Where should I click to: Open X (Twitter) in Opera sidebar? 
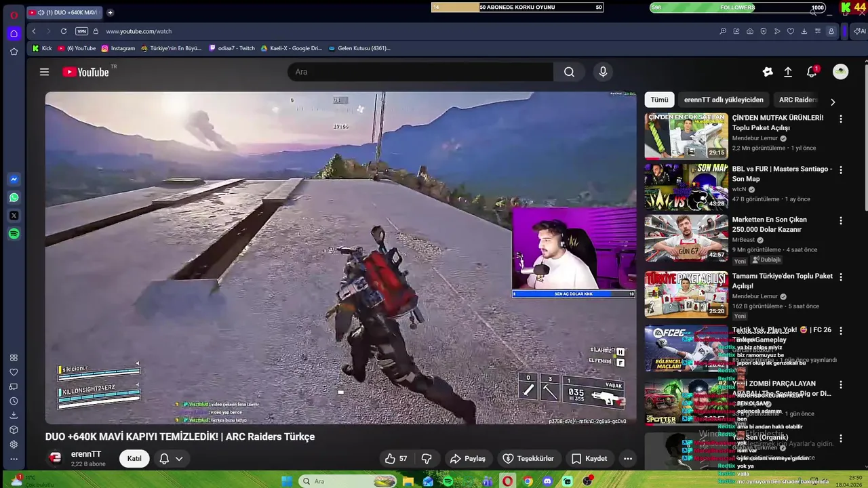coord(14,216)
